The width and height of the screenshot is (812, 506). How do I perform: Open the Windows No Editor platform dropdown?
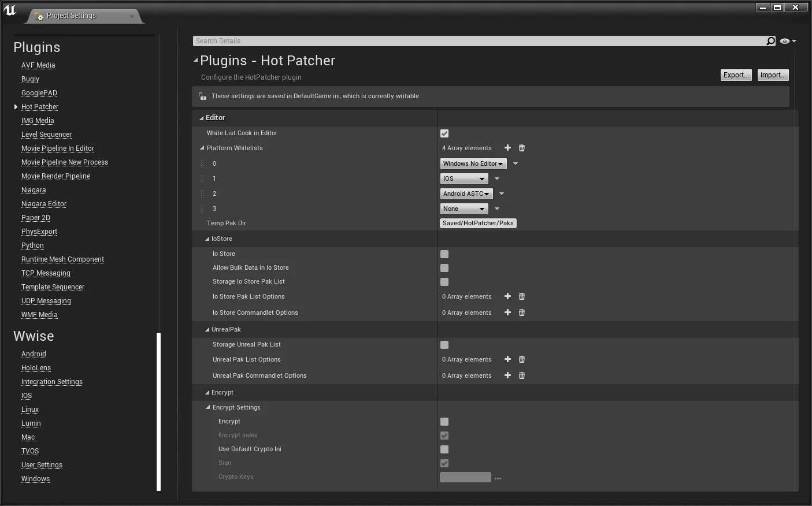point(473,164)
